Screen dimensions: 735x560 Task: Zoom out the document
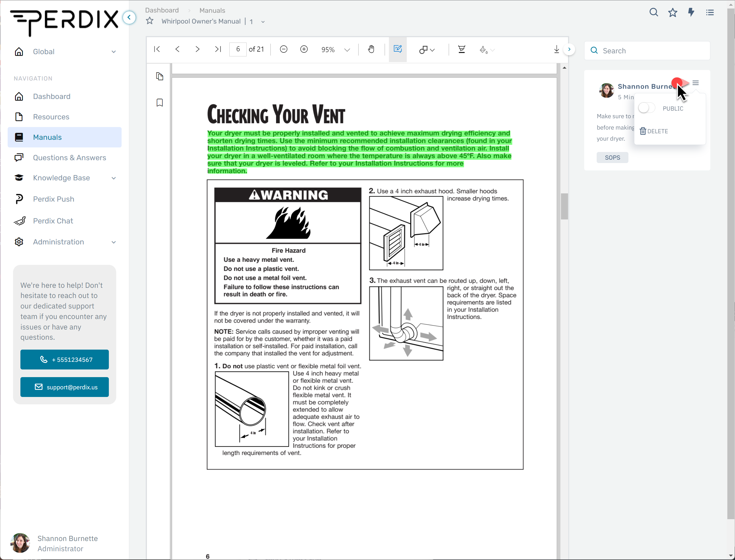coord(283,49)
